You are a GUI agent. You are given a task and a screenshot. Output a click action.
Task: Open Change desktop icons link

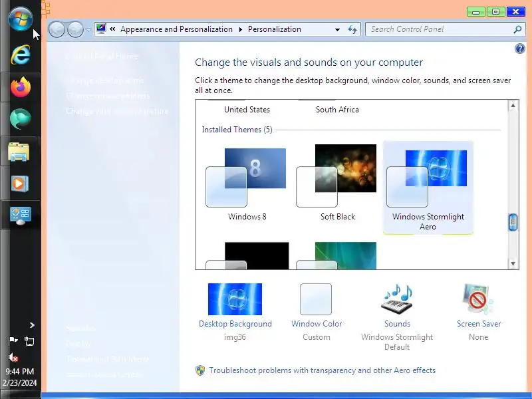105,80
